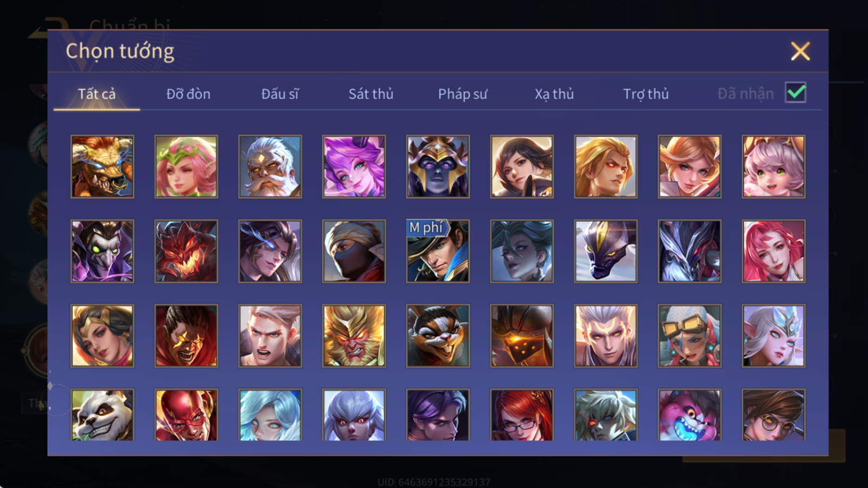This screenshot has width=868, height=488.
Task: Pick the raccoon hero portrait
Action: point(438,336)
